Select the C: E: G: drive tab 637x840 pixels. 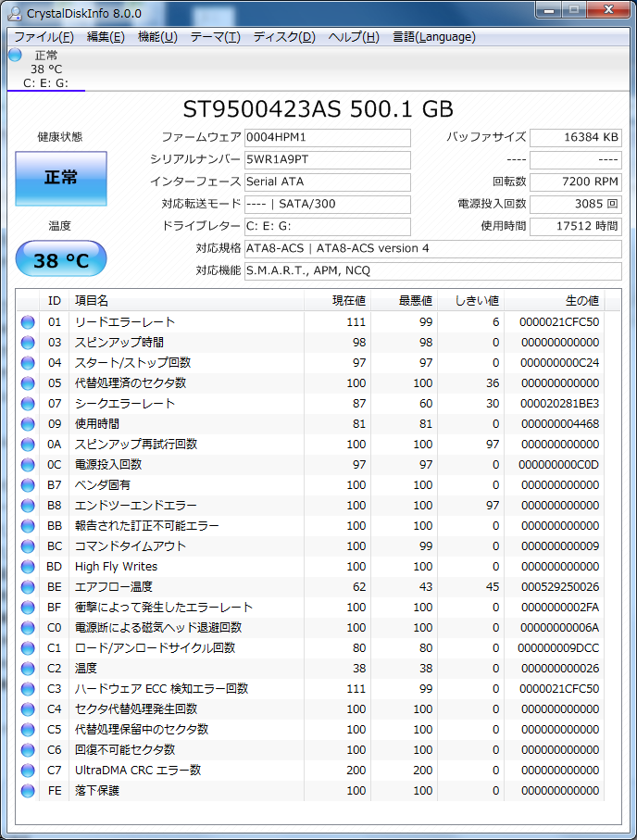(45, 83)
